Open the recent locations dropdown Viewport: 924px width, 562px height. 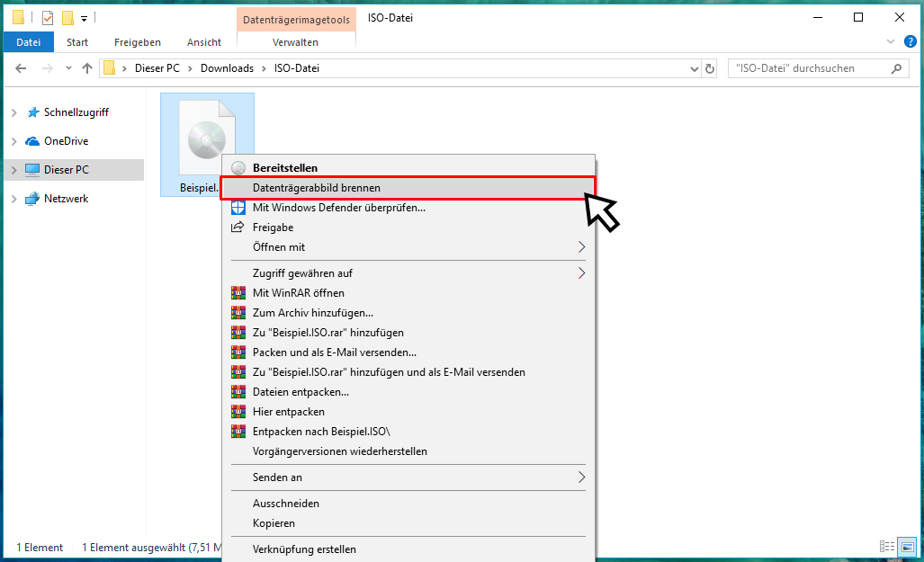pos(69,68)
